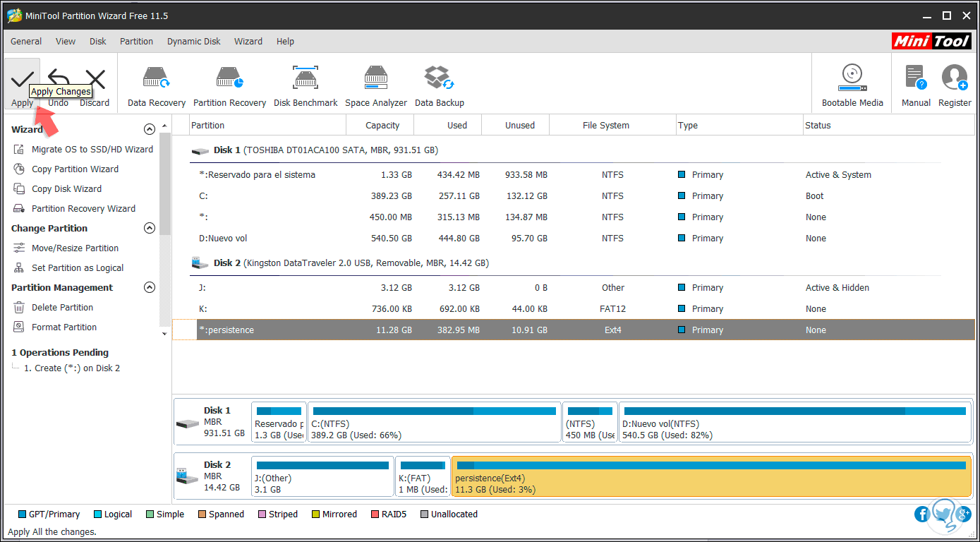Collapse the Wizard section
The width and height of the screenshot is (980, 542).
149,129
